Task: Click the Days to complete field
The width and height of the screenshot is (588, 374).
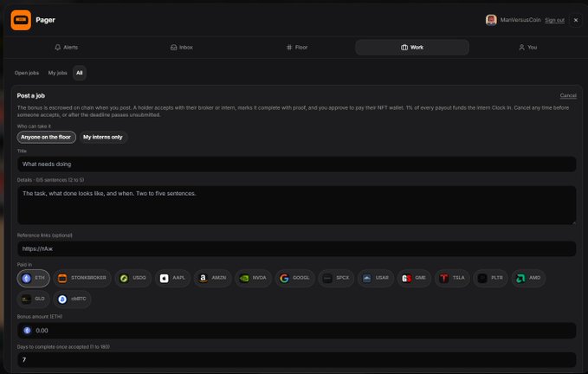Action: coord(297,360)
